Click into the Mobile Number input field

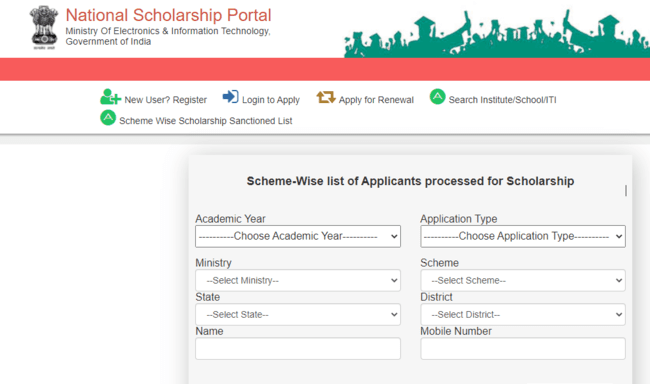pos(523,348)
